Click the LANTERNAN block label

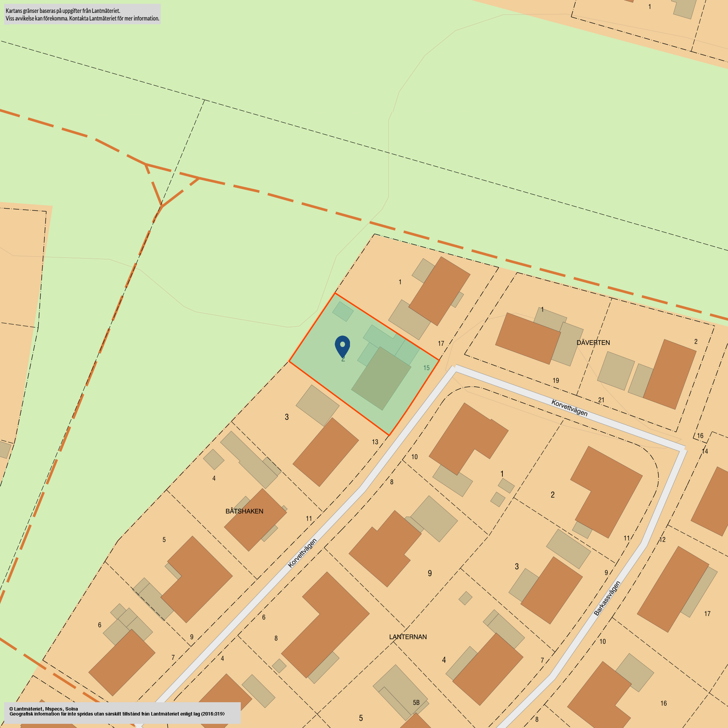pos(408,637)
